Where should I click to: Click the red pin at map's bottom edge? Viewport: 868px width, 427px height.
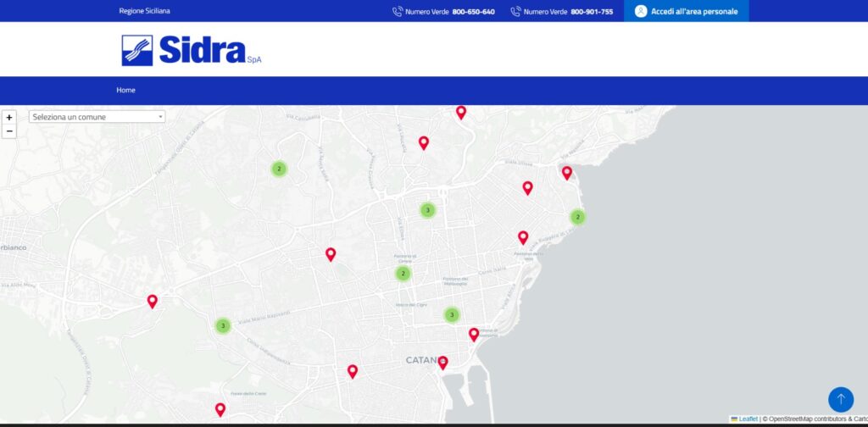click(x=220, y=409)
